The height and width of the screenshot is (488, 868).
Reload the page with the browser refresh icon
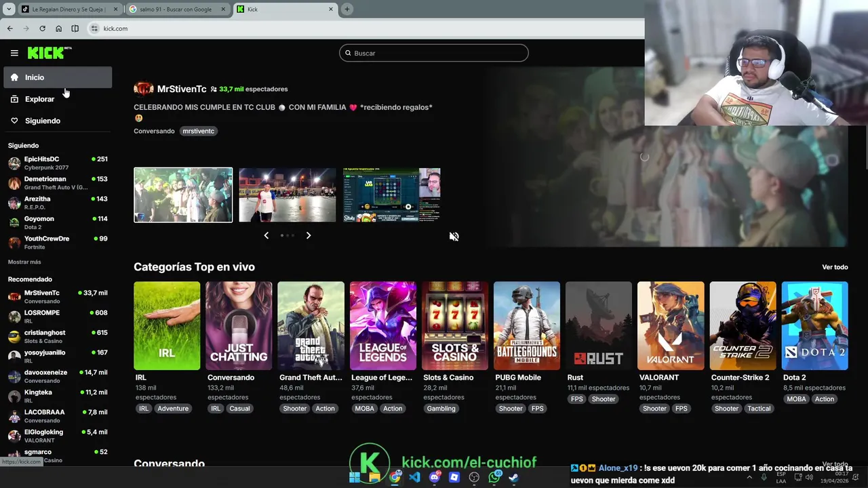point(42,28)
